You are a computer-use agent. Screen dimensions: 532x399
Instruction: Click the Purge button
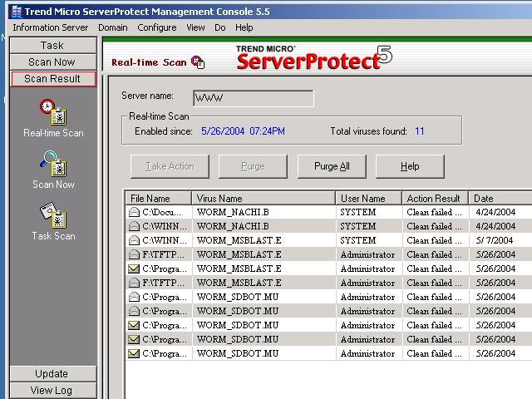[x=253, y=166]
